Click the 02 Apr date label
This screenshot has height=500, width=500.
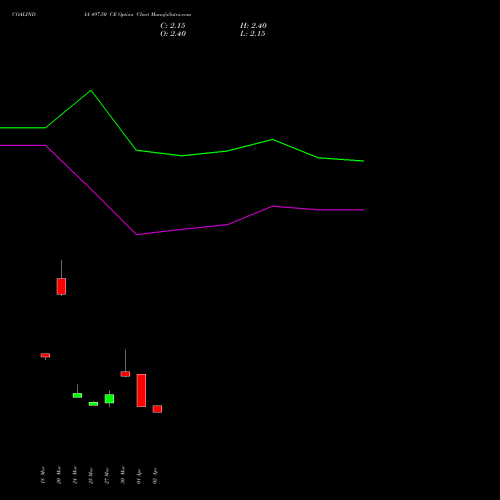coord(155,476)
